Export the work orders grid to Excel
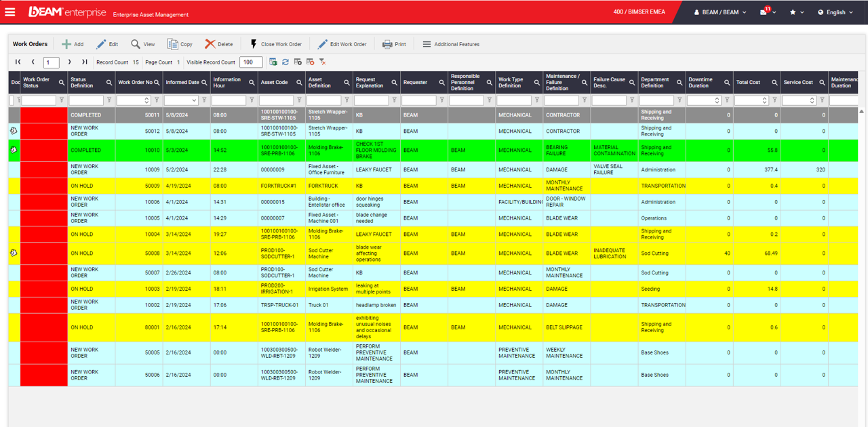 (273, 61)
